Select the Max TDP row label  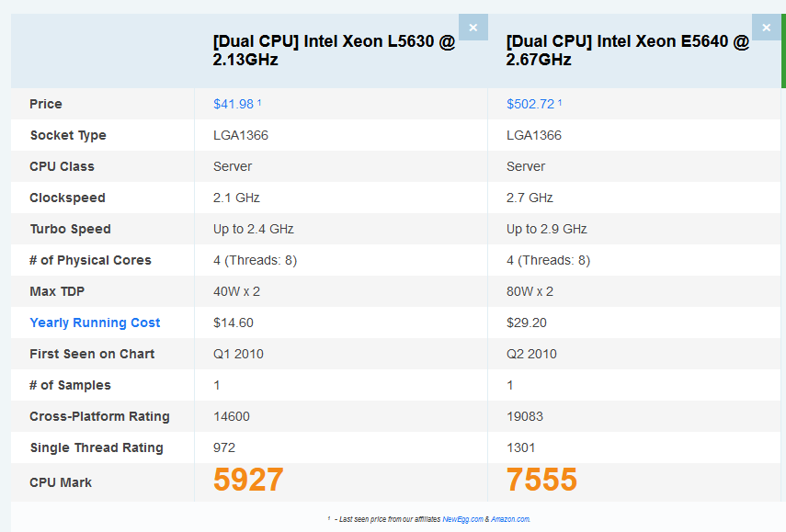click(x=57, y=291)
